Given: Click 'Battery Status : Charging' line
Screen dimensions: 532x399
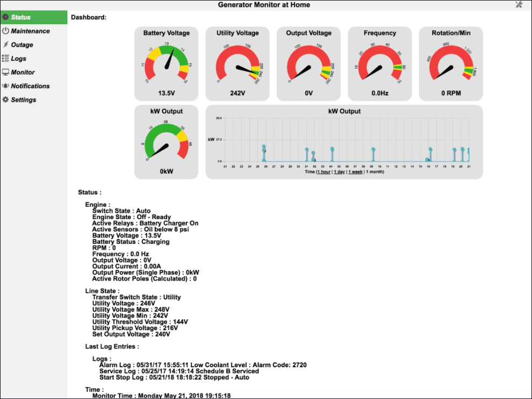Looking at the screenshot, I should [131, 242].
